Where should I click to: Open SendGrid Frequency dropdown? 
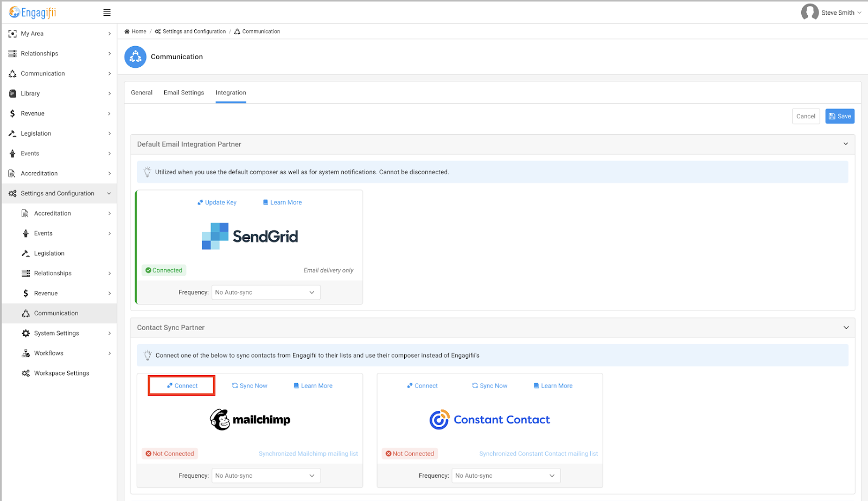266,293
